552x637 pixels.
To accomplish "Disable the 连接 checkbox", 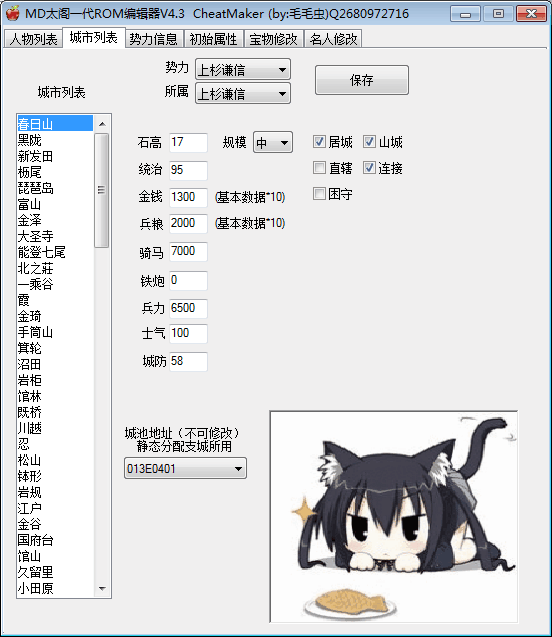I will pos(369,168).
